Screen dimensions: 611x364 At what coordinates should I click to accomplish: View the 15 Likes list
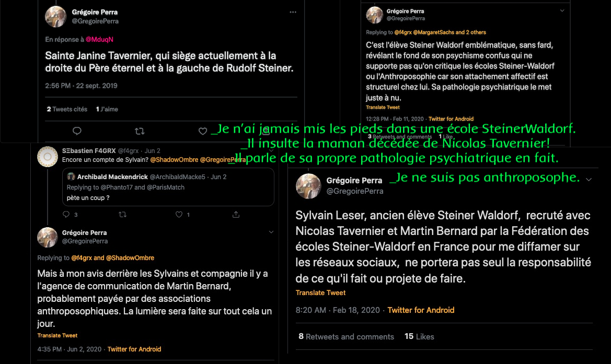[x=419, y=336]
